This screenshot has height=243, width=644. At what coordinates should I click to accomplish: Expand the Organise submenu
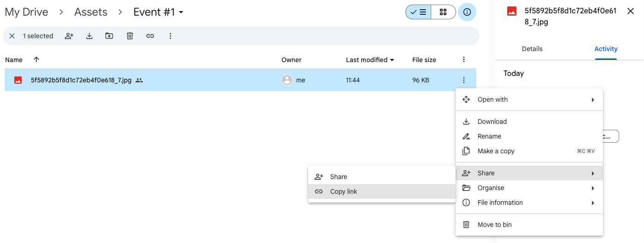pyautogui.click(x=529, y=188)
